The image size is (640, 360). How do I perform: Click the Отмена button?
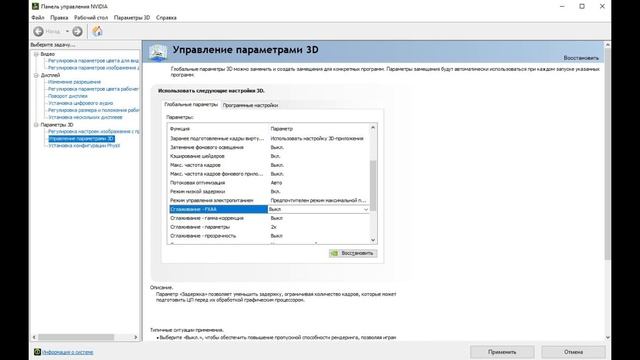click(573, 352)
